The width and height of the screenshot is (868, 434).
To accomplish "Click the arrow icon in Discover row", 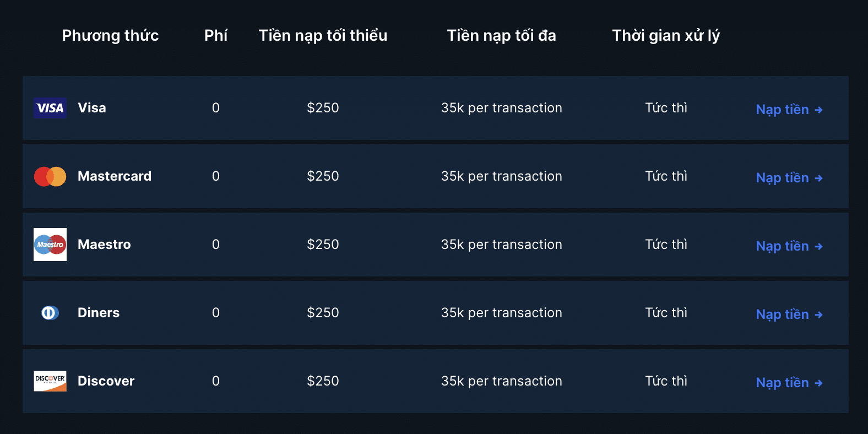I will click(x=818, y=383).
